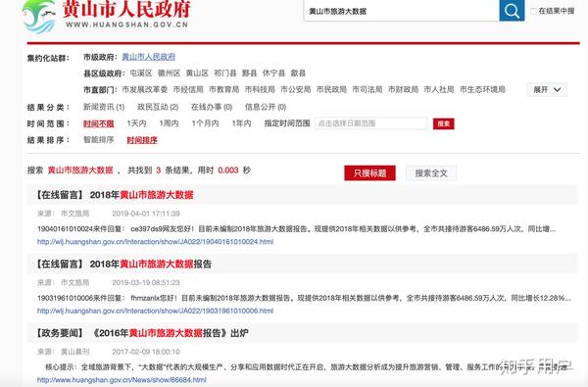Click search box containing 黄山市旅游大数据
The height and width of the screenshot is (387, 588).
click(401, 11)
